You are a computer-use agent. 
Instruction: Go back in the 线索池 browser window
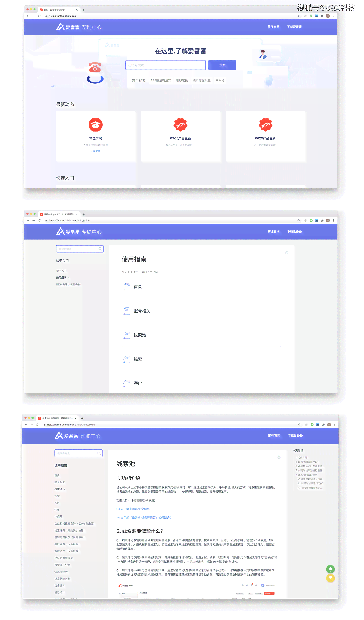(26, 425)
